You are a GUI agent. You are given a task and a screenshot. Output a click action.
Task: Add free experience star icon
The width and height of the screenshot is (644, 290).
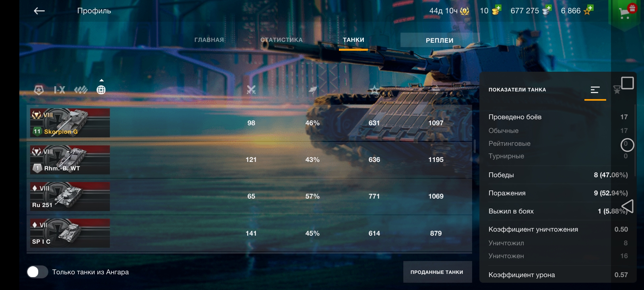point(588,10)
